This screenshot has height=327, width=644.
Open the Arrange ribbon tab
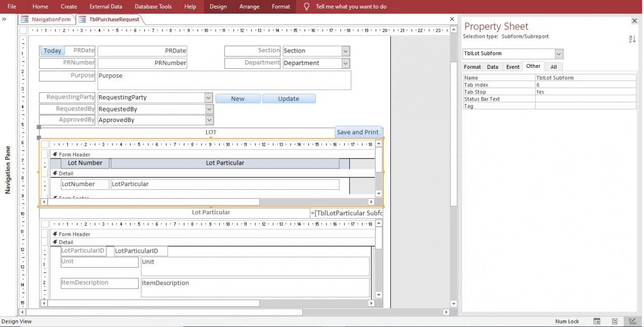(249, 7)
